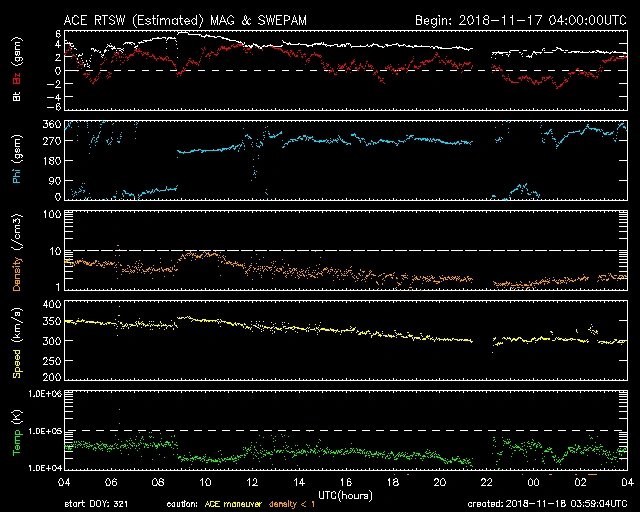Screen dimensions: 640x512
Task: Click the '12' hour label on time axis
Action: (252, 483)
